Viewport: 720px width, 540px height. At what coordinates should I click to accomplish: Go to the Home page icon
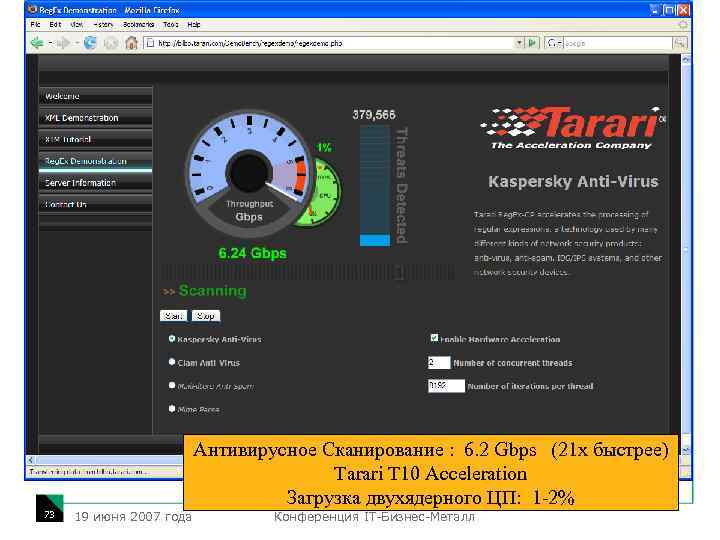click(x=131, y=43)
